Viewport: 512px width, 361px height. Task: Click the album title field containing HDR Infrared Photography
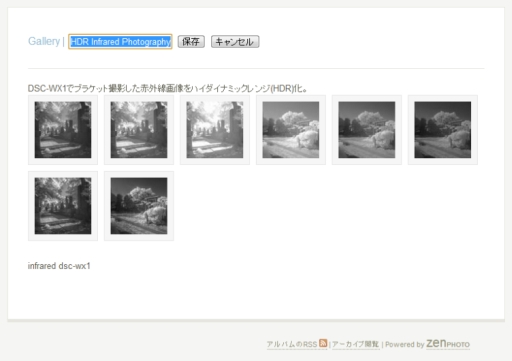pos(120,42)
